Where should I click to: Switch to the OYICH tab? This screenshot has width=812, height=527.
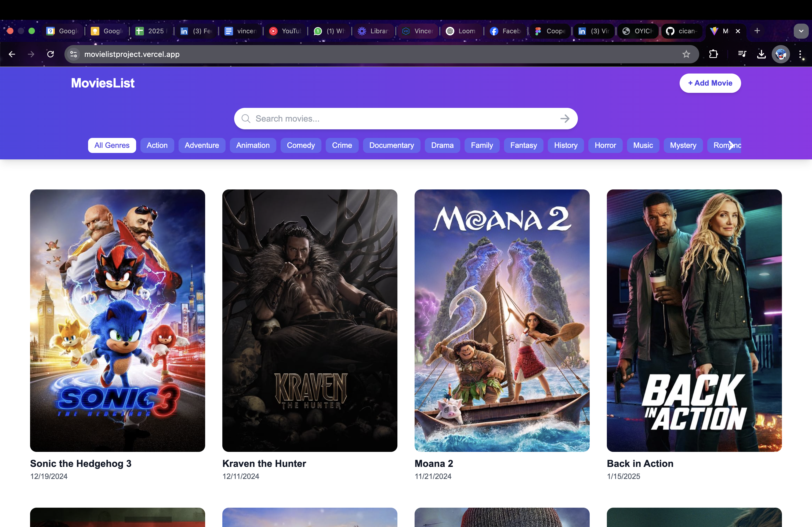pyautogui.click(x=638, y=31)
